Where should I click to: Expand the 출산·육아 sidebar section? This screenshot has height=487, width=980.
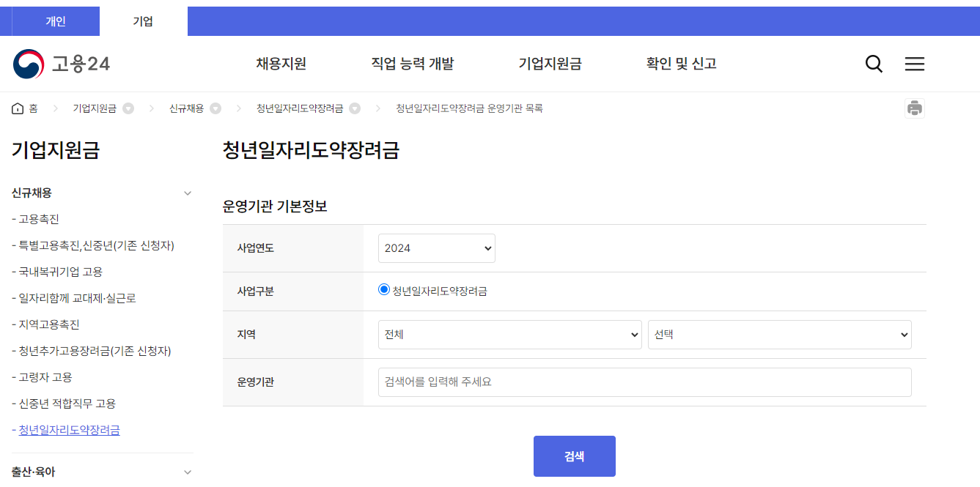pyautogui.click(x=186, y=472)
